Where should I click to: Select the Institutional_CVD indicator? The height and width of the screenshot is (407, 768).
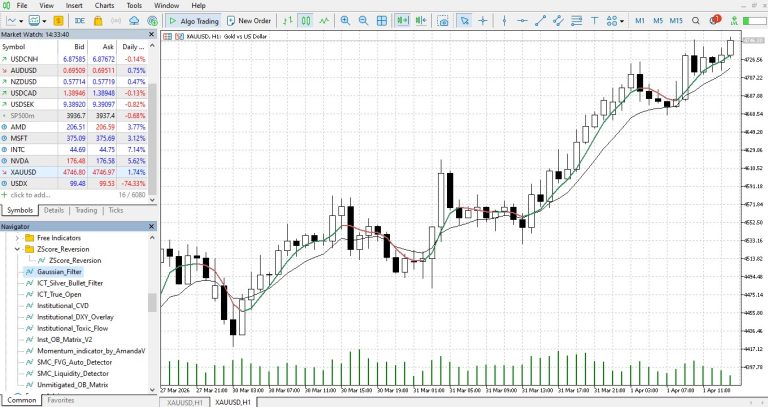(x=63, y=306)
